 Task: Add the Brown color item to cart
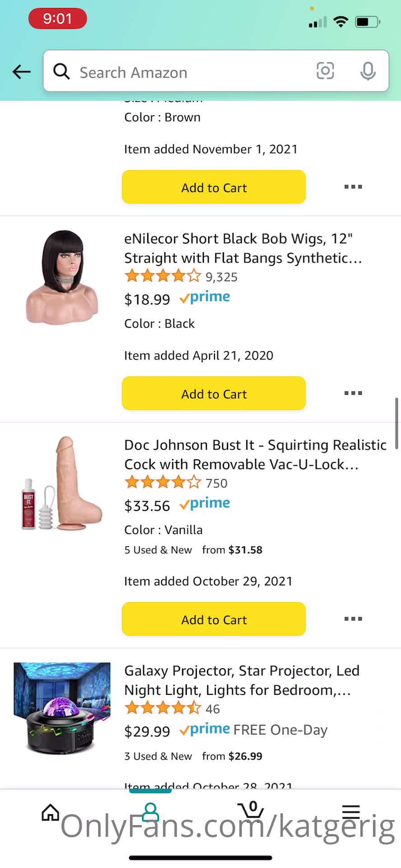[x=214, y=187]
